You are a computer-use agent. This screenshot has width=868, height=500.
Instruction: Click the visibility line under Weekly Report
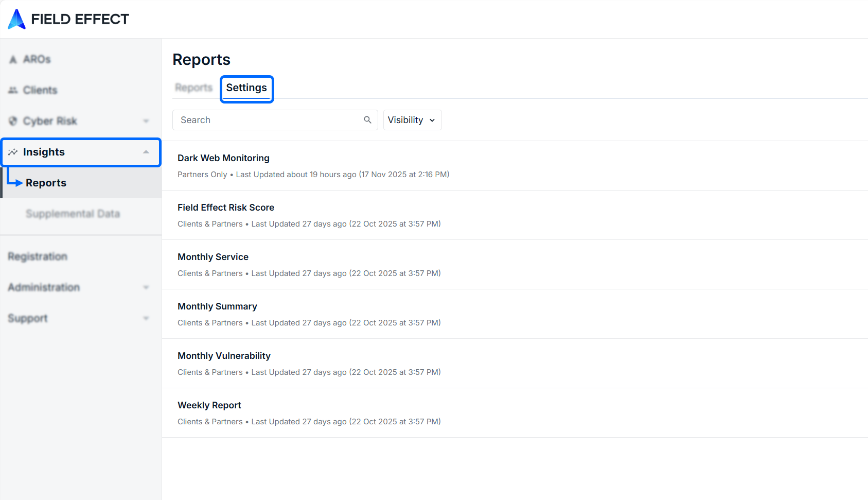pos(309,422)
